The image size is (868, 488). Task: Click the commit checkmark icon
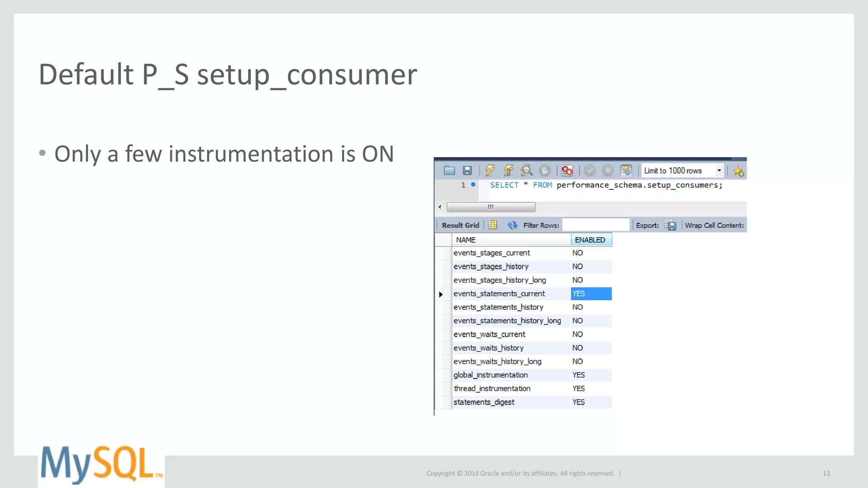(590, 171)
